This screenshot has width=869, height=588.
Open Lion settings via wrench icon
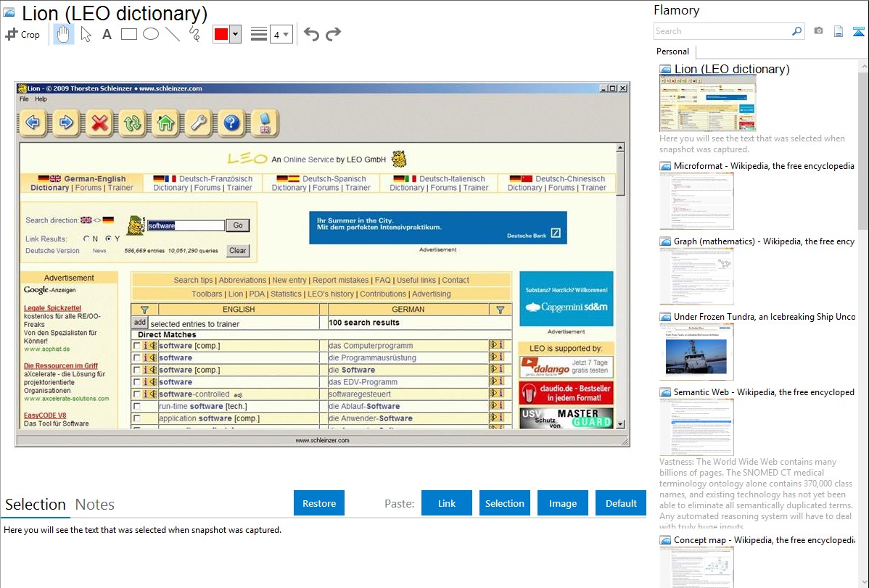199,123
